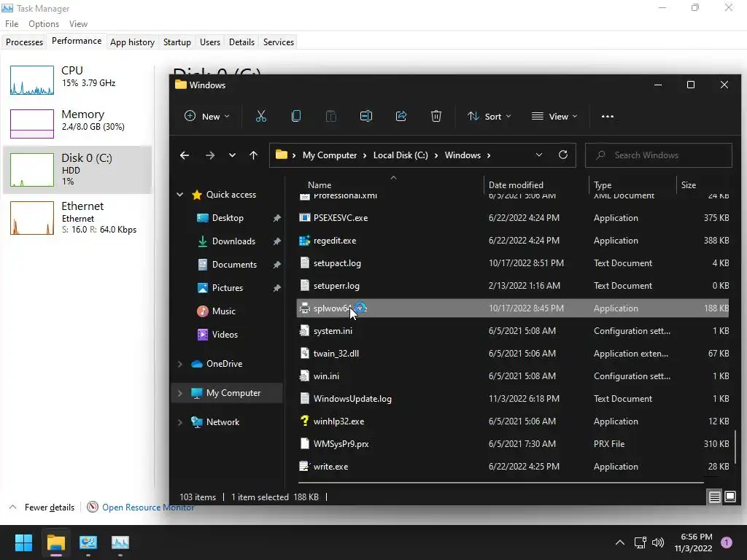Click the file list vertical scrollbar
The width and height of the screenshot is (747, 560).
point(735,448)
